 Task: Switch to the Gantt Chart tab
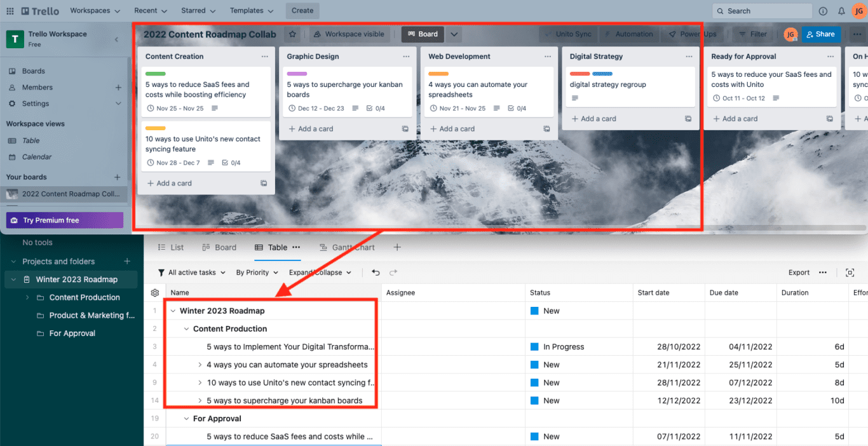[347, 248]
